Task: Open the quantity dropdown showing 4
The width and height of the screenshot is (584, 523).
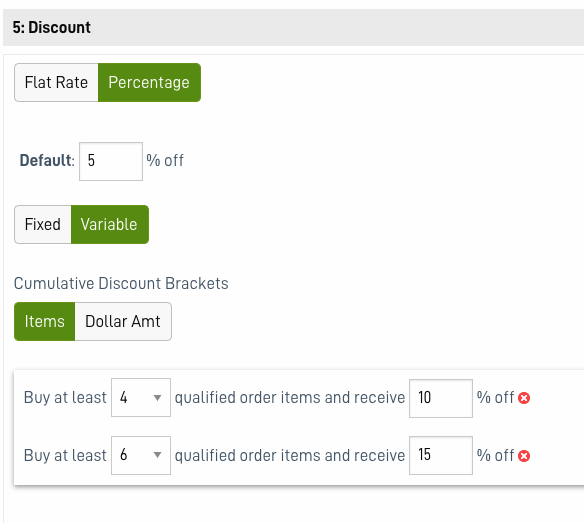Action: [141, 397]
